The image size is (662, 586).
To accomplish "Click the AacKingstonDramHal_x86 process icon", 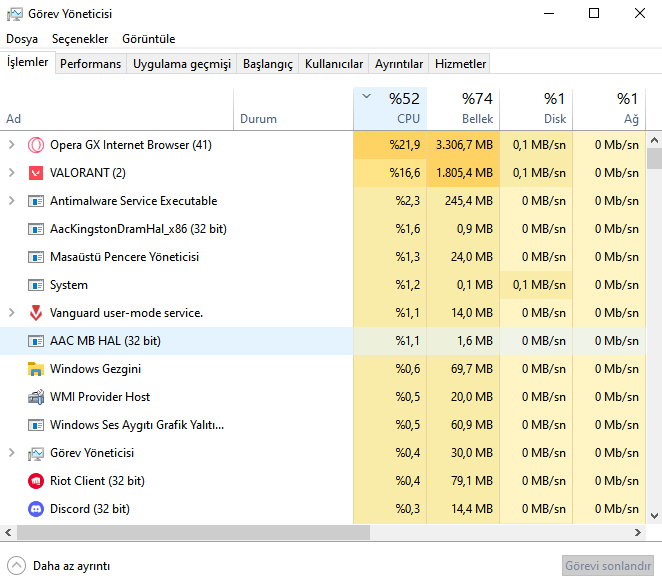I will [36, 229].
